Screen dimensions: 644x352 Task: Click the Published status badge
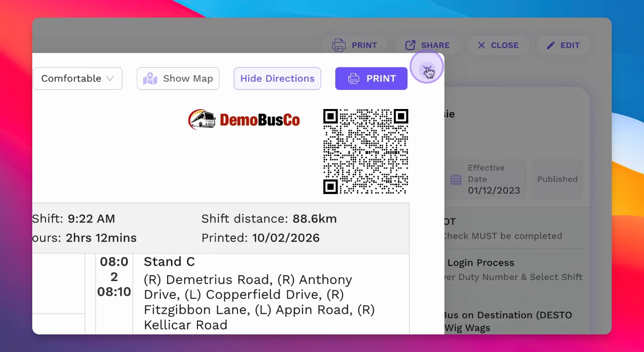point(558,179)
